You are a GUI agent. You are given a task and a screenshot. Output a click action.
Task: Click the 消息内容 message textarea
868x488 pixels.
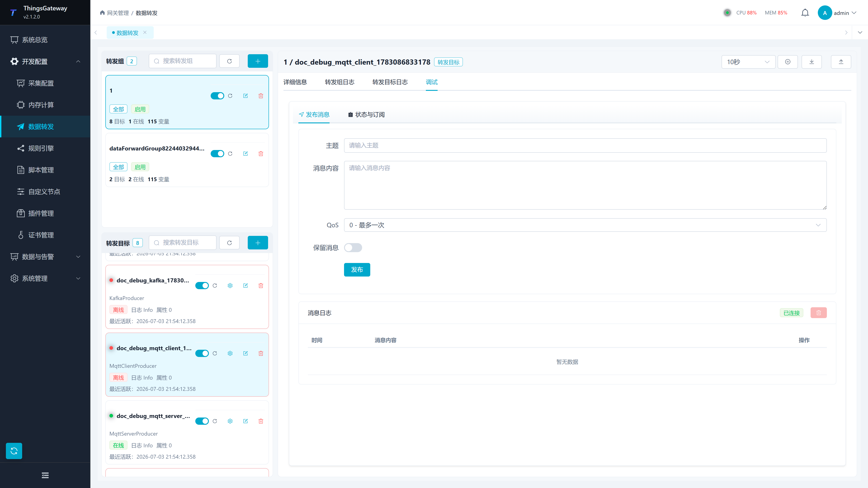click(x=585, y=185)
